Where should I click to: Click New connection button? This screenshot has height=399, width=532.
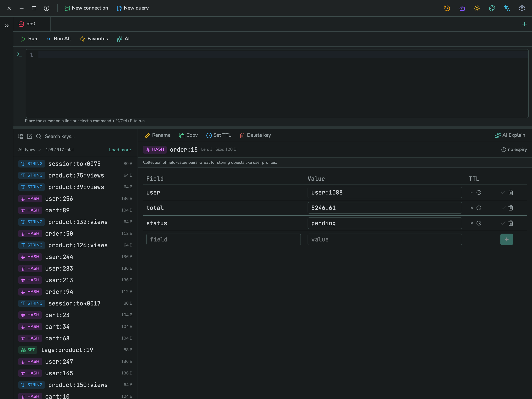[x=86, y=8]
